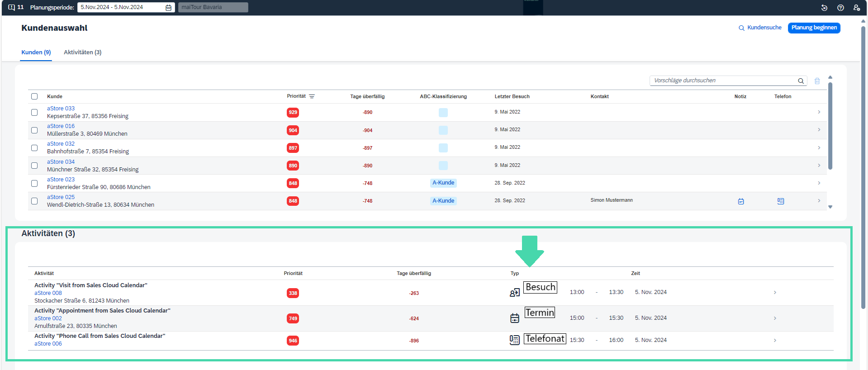Click the history/reset icon in top bar

tap(824, 7)
